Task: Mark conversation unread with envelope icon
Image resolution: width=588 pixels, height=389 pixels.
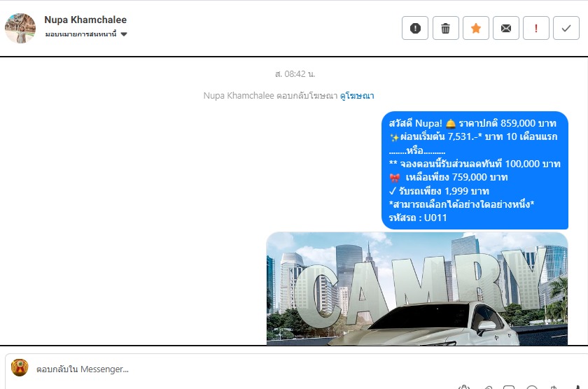Action: click(x=506, y=28)
